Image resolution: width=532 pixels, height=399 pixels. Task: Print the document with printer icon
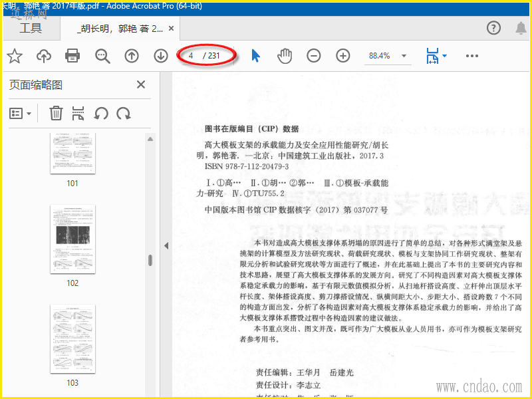click(x=72, y=56)
